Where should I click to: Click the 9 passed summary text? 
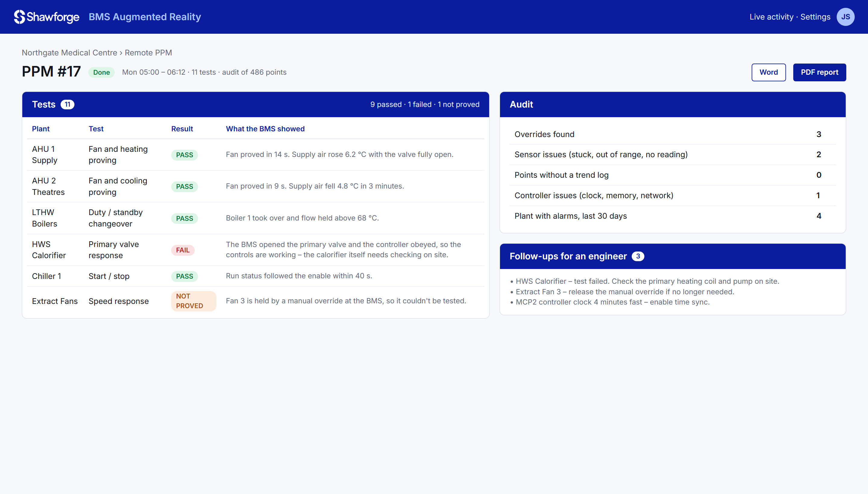pos(385,105)
